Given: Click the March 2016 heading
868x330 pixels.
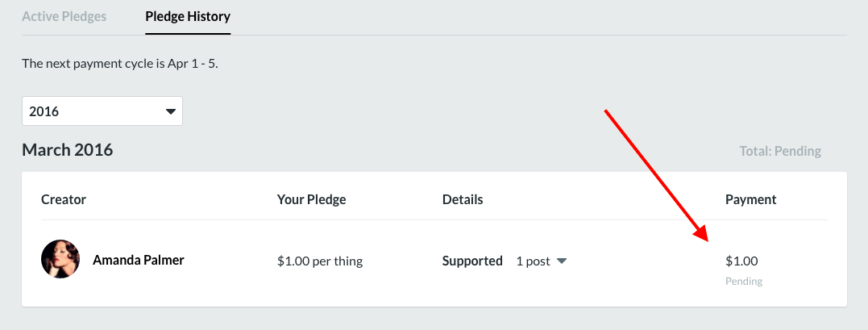Looking at the screenshot, I should tap(67, 149).
